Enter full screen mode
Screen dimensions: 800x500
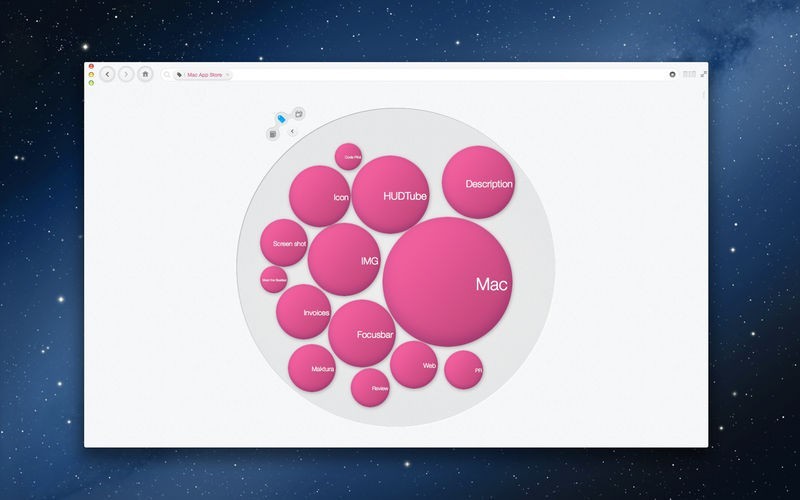tap(703, 74)
